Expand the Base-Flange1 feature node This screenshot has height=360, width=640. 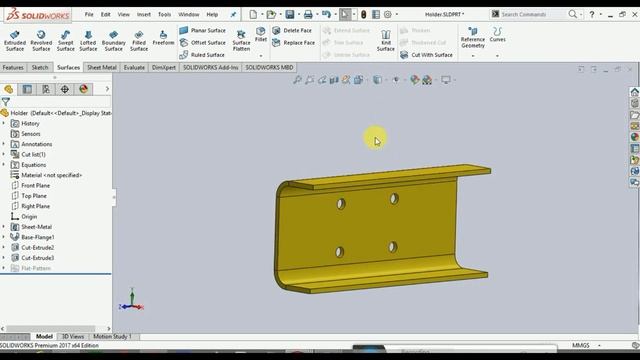(x=4, y=237)
